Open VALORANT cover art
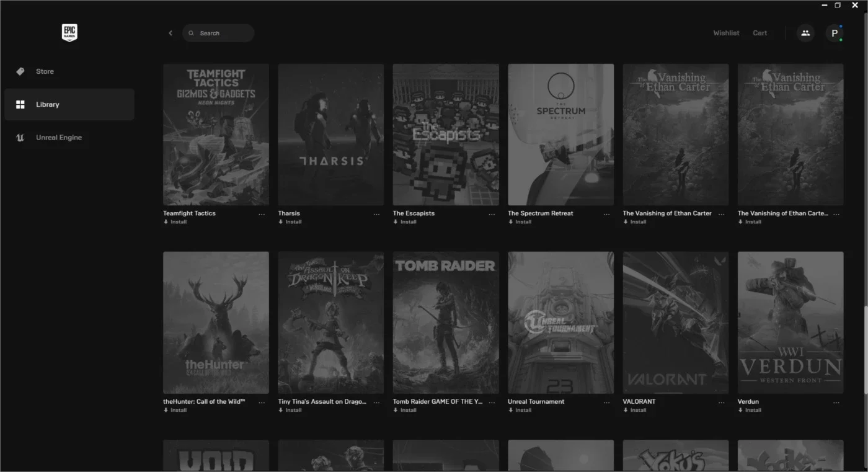 [676, 323]
